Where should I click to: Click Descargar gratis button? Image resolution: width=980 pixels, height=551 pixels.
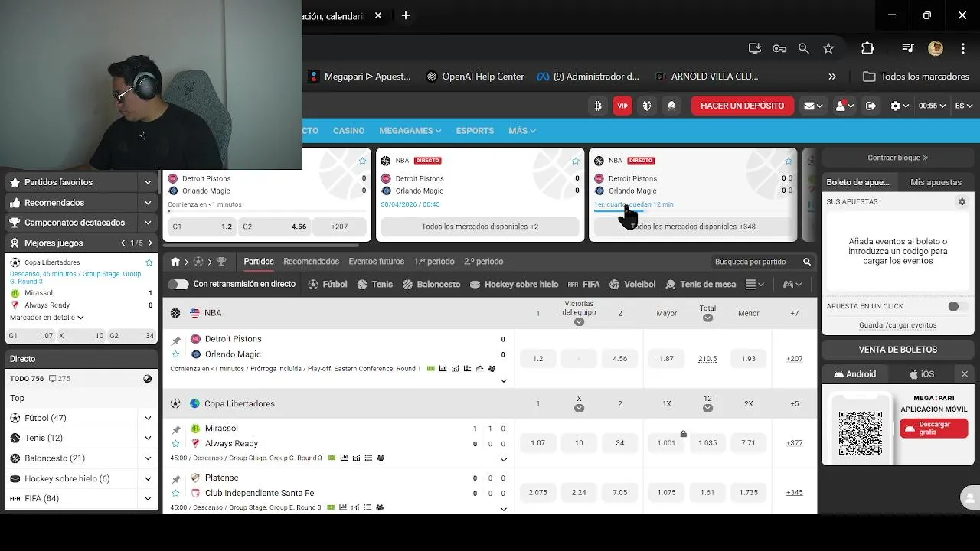point(934,428)
